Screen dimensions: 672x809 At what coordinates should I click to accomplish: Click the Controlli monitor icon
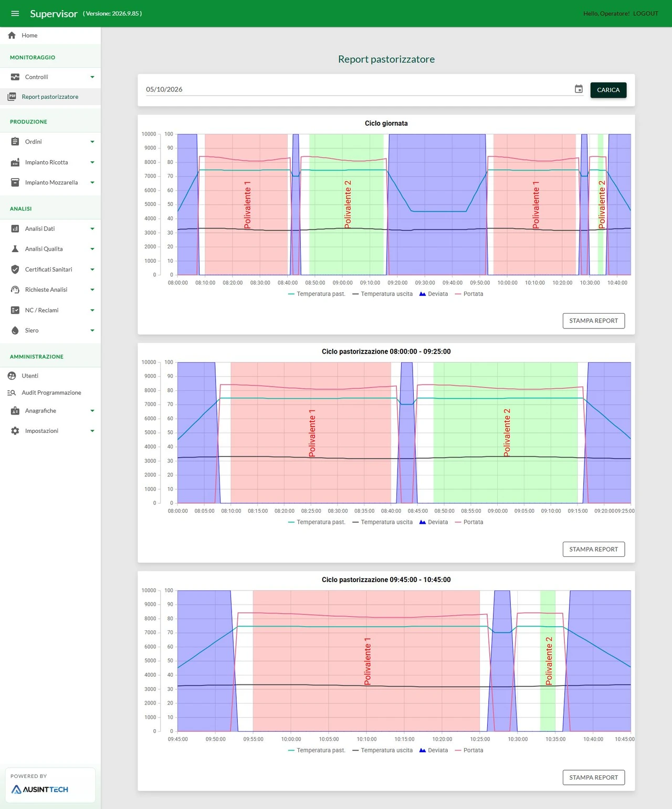tap(15, 77)
